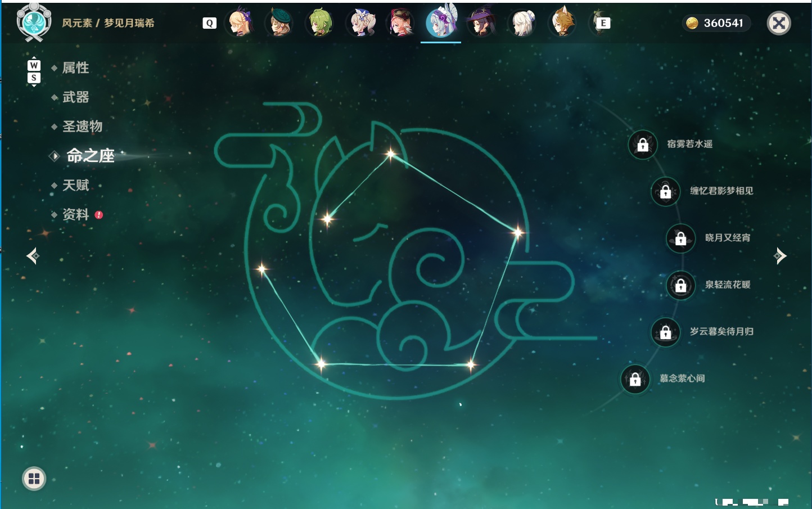Image resolution: width=812 pixels, height=509 pixels.
Task: Select the witch hat character portrait
Action: (x=481, y=22)
